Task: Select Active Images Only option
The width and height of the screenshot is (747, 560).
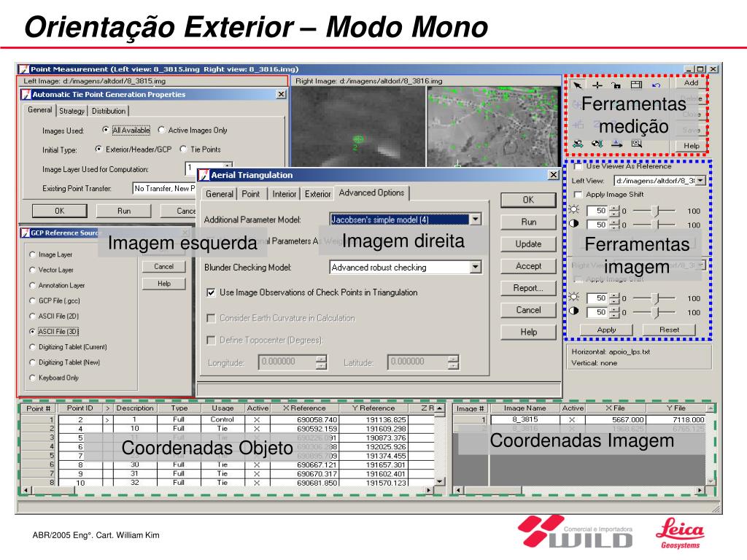Action: (161, 130)
